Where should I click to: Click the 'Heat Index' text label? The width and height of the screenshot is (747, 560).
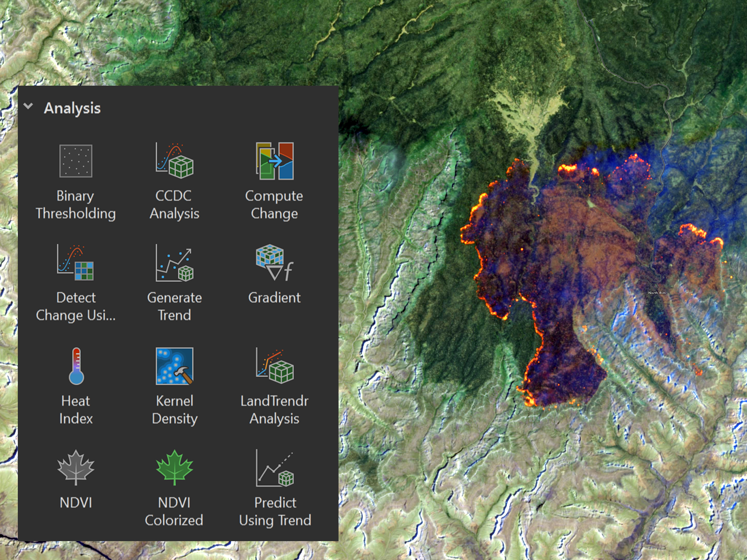[75, 410]
